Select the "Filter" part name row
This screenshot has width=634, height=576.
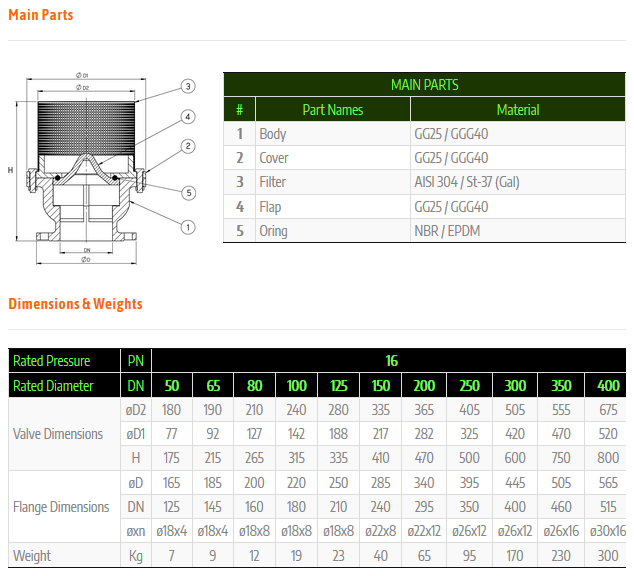272,182
